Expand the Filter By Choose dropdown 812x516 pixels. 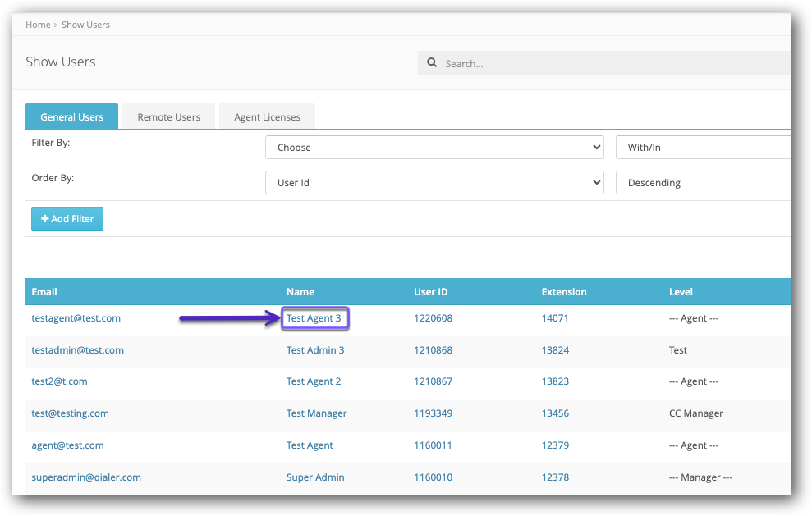point(434,148)
